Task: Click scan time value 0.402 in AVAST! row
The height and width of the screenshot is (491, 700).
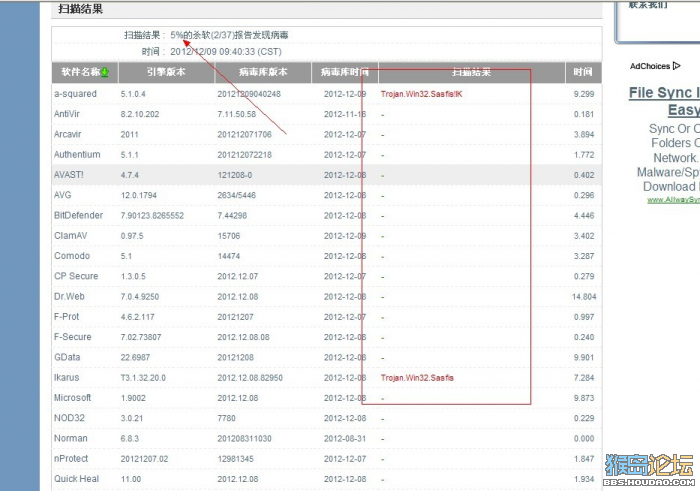Action: [x=584, y=175]
